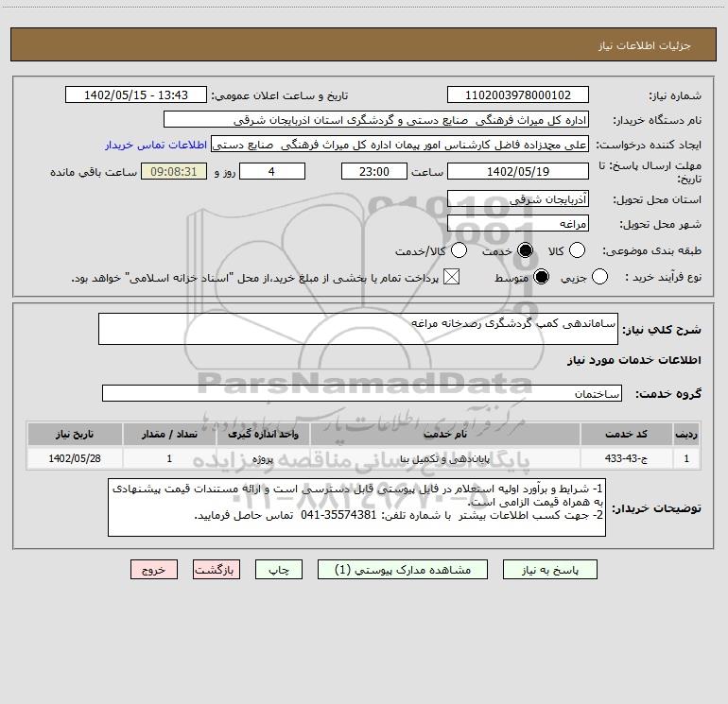Select the کالا/خدمت radio button
The width and height of the screenshot is (728, 704).
coord(459,250)
